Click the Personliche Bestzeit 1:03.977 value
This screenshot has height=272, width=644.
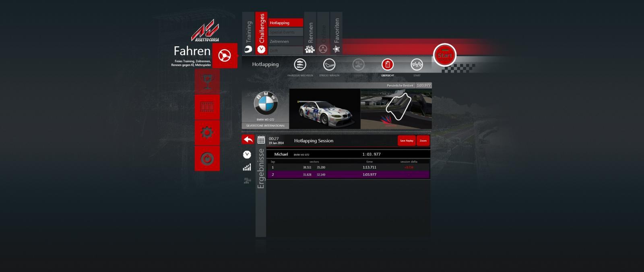(423, 85)
